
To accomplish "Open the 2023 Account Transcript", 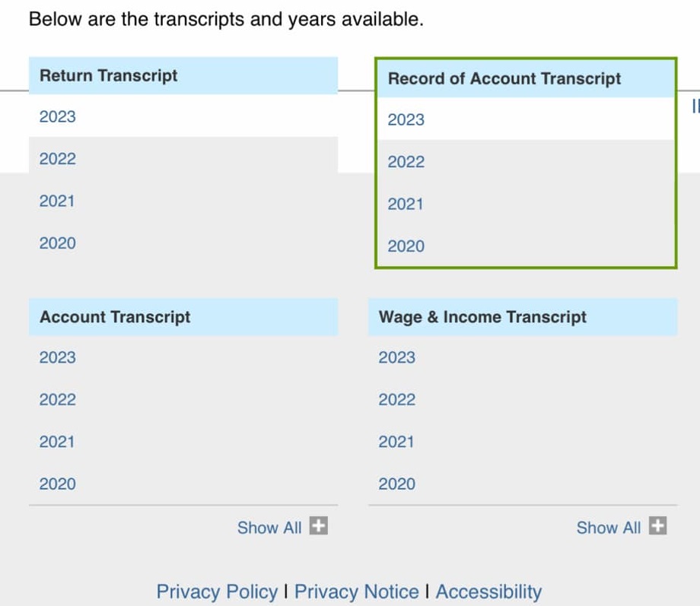I will 58,357.
